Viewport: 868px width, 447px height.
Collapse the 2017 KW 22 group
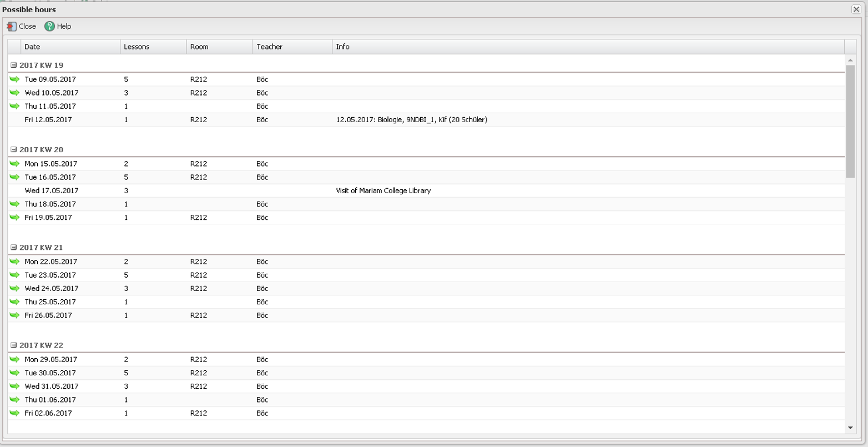point(14,345)
